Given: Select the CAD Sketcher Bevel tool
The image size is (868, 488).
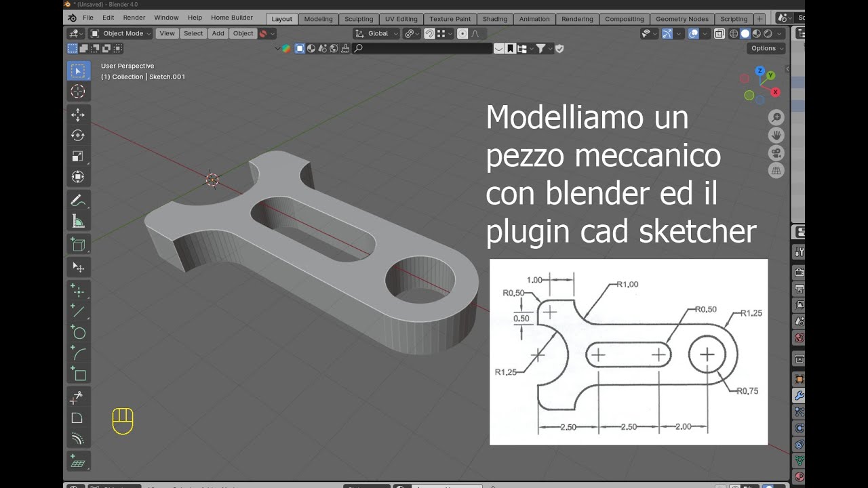Looking at the screenshot, I should tap(78, 418).
